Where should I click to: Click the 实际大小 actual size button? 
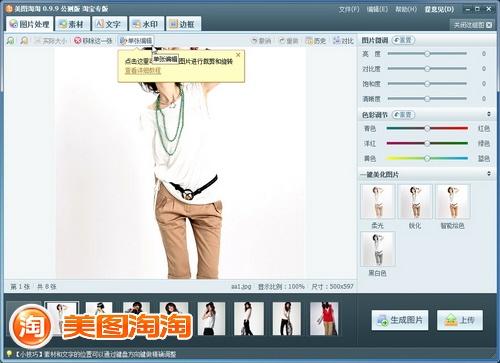[x=50, y=41]
